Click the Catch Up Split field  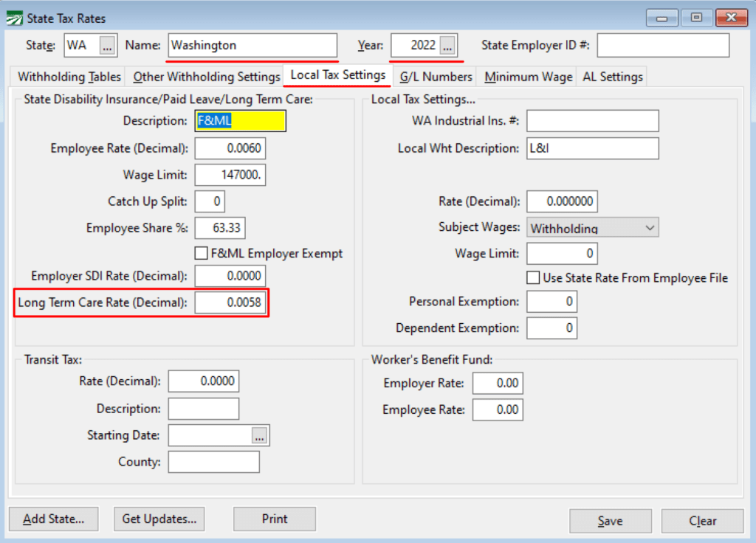pos(210,201)
